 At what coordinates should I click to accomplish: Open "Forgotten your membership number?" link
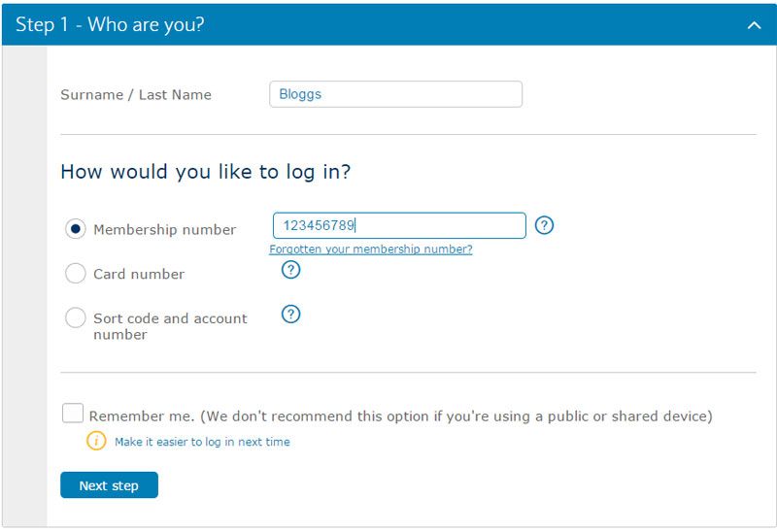pos(371,249)
